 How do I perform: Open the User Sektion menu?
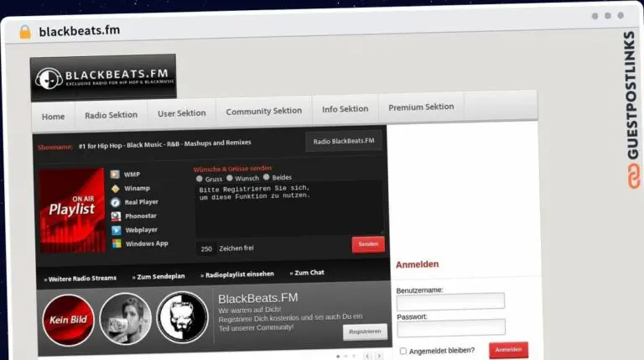pyautogui.click(x=181, y=113)
